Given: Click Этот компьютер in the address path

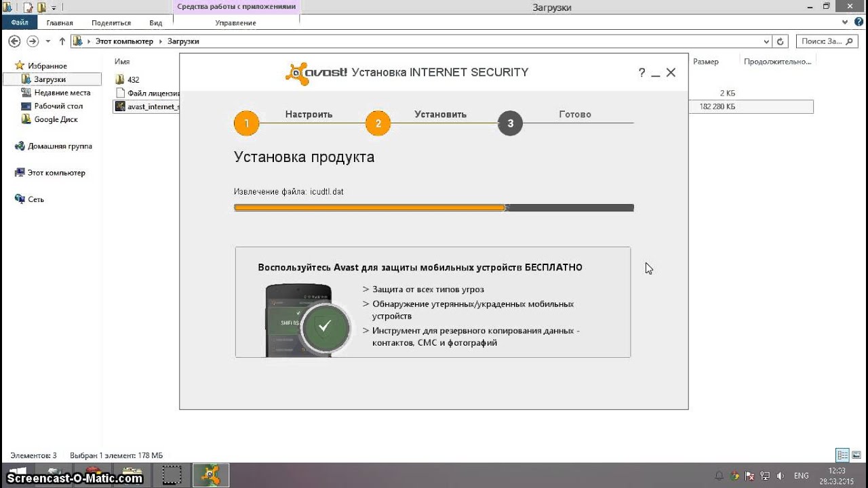Looking at the screenshot, I should point(124,41).
